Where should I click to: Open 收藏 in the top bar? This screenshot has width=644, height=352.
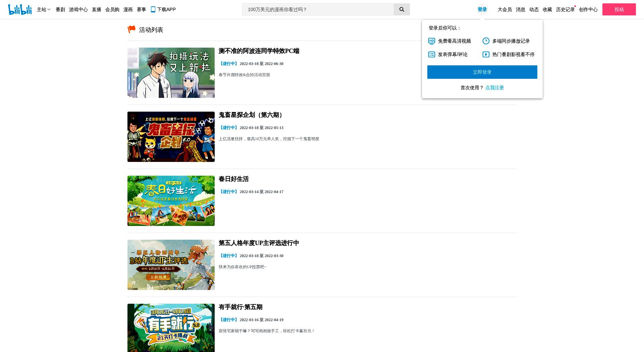coord(547,9)
